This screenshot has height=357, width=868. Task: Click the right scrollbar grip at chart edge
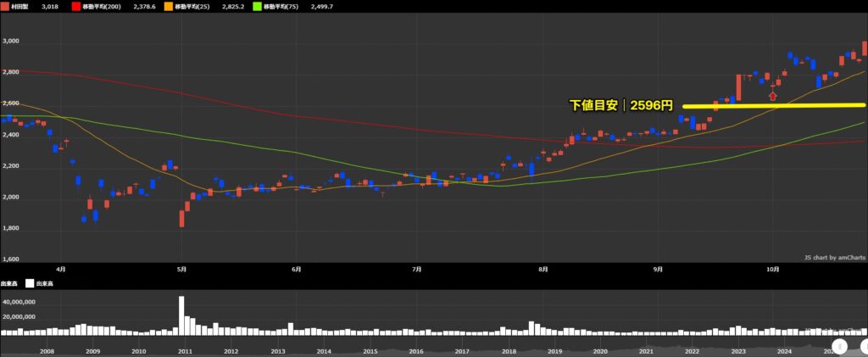(x=864, y=345)
